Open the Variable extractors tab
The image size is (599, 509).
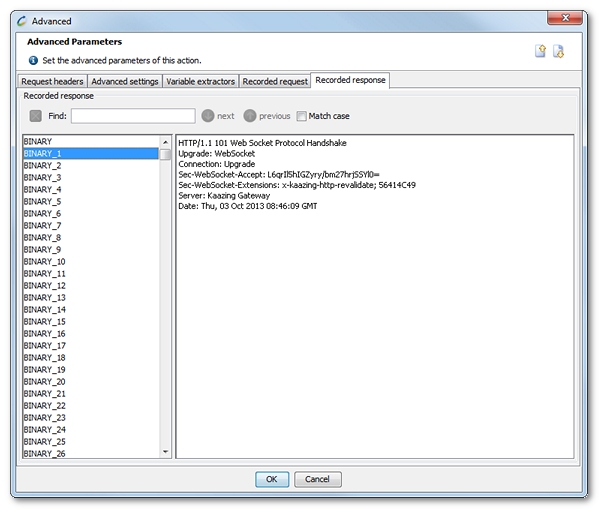[x=201, y=81]
